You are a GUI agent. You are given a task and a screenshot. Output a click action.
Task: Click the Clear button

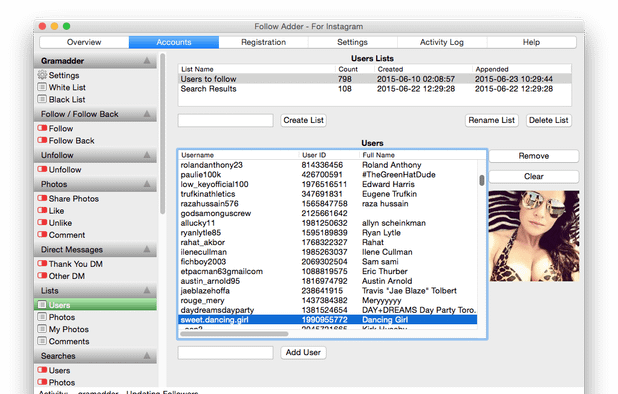534,177
